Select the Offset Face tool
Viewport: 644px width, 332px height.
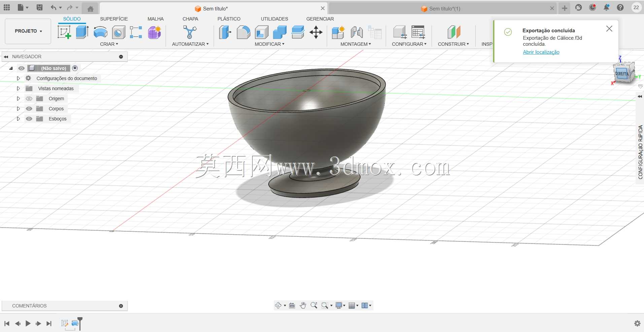[x=298, y=32]
